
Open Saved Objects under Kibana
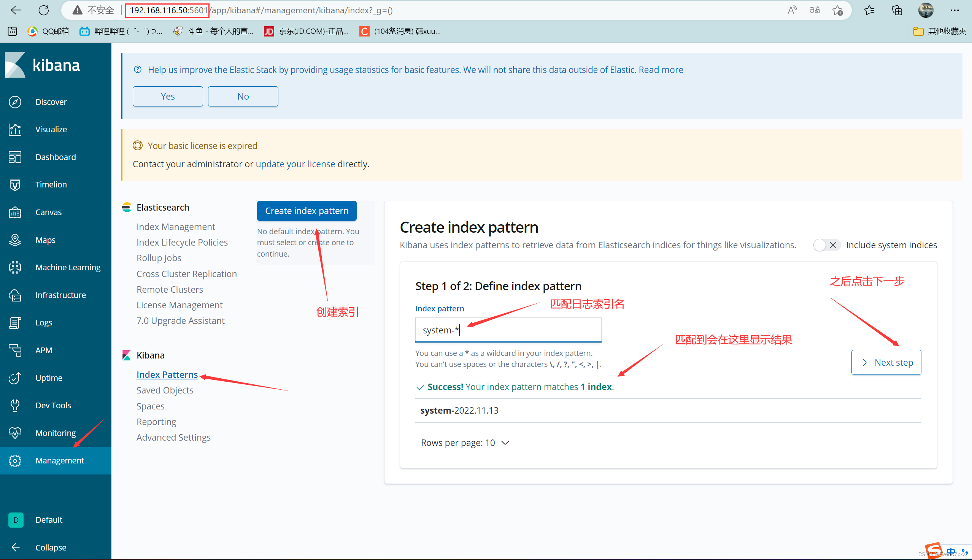pyautogui.click(x=165, y=390)
